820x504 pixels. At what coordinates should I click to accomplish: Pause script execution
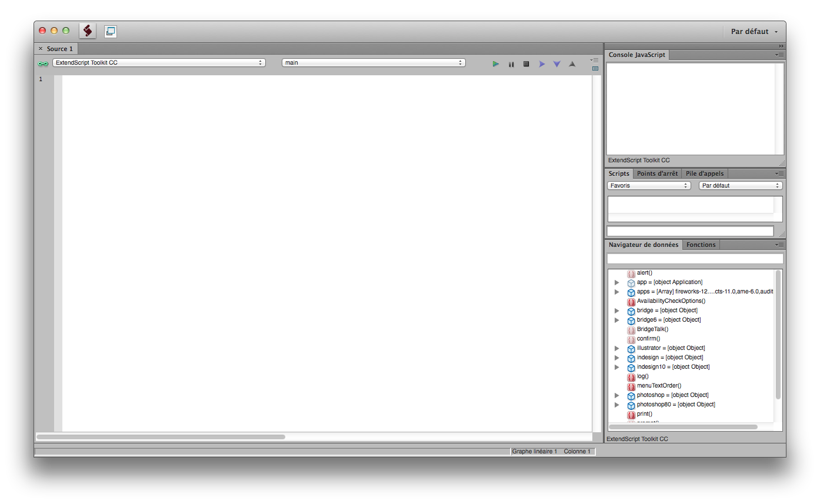(511, 64)
